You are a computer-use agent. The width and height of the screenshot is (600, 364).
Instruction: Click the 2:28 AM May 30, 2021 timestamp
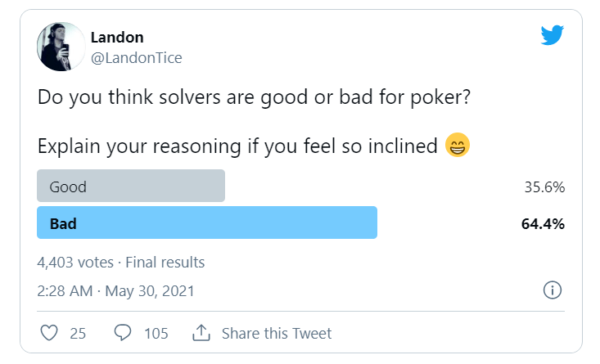115,291
